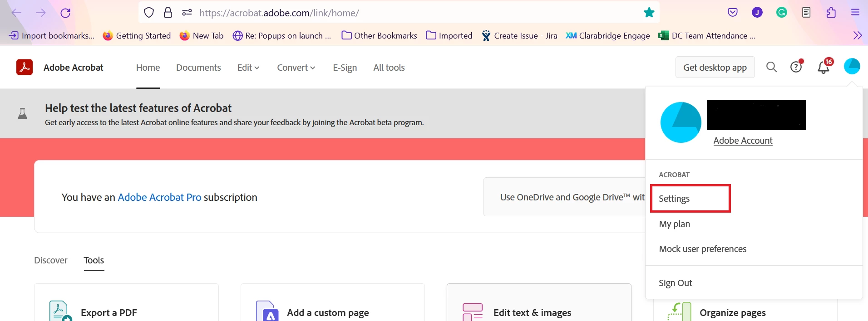Open the Pocket save icon
Screen dimensions: 868x321
pyautogui.click(x=733, y=13)
